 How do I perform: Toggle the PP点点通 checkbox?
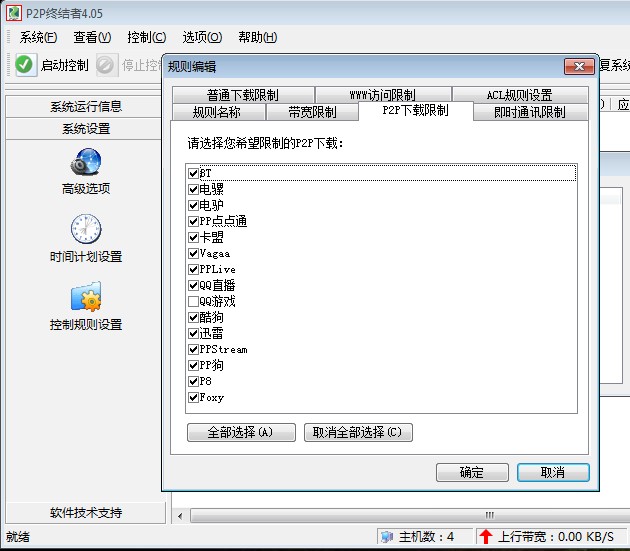pyautogui.click(x=193, y=221)
